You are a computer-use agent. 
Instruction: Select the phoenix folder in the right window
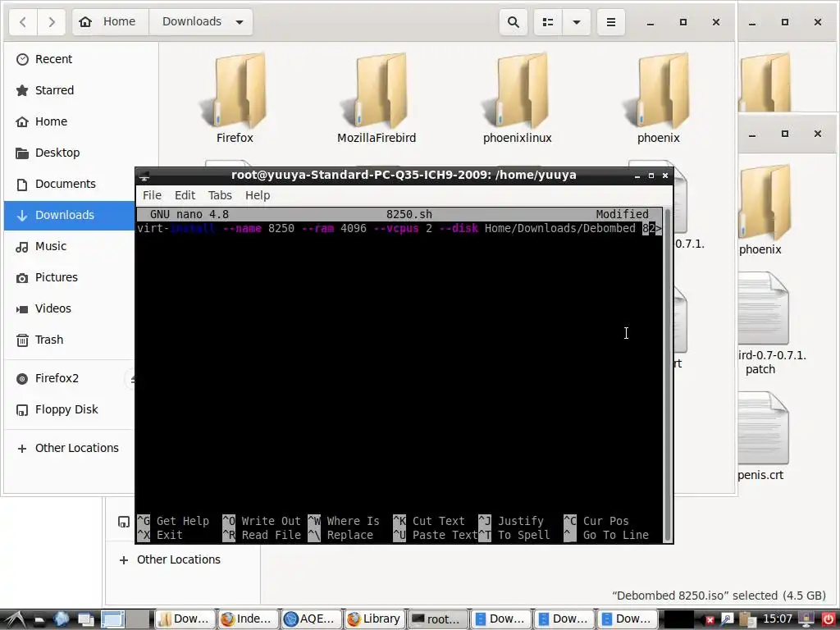[764, 211]
